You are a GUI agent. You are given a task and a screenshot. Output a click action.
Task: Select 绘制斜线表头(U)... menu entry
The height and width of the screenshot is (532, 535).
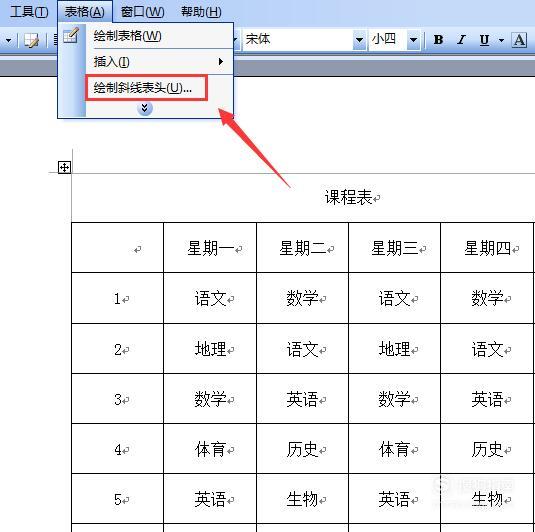(x=146, y=88)
